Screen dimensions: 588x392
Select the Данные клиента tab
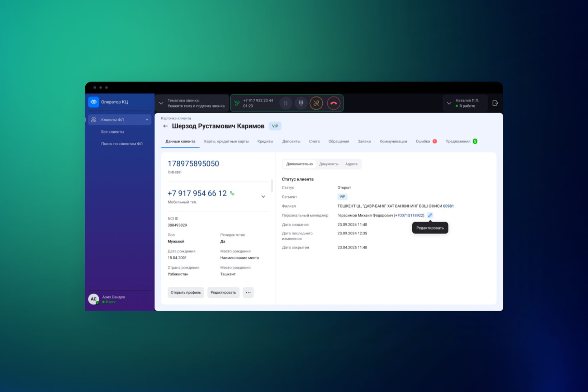click(180, 141)
